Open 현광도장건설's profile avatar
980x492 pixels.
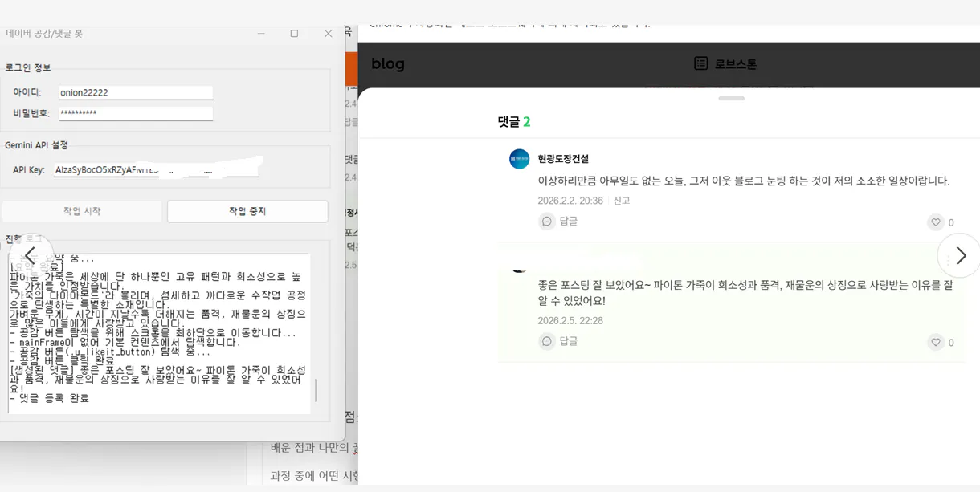520,159
